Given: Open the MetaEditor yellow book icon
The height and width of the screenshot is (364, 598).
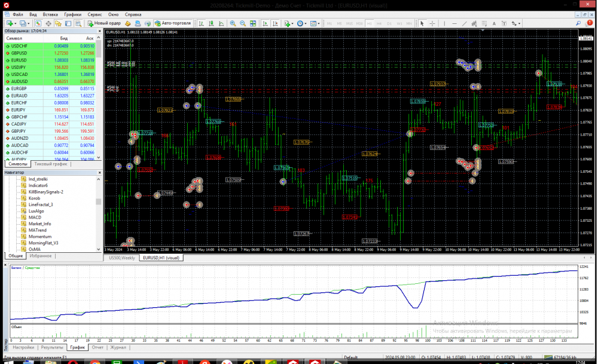Looking at the screenshot, I should [x=128, y=23].
